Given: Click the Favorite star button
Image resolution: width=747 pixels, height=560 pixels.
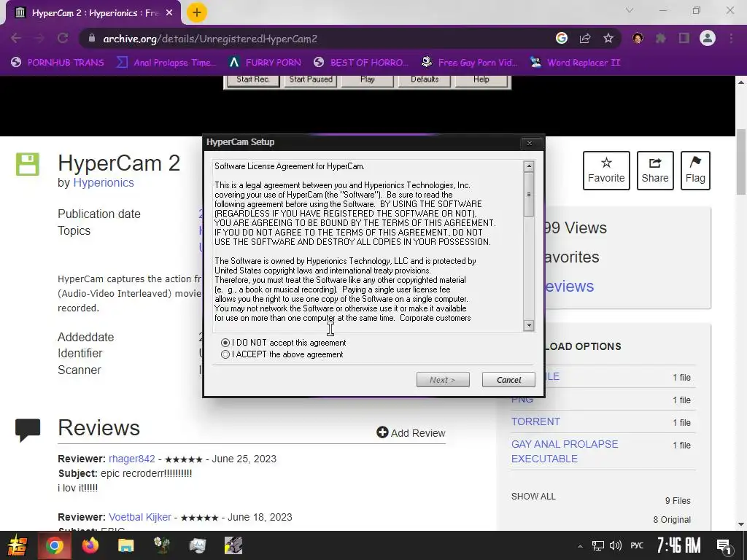Looking at the screenshot, I should coord(606,171).
